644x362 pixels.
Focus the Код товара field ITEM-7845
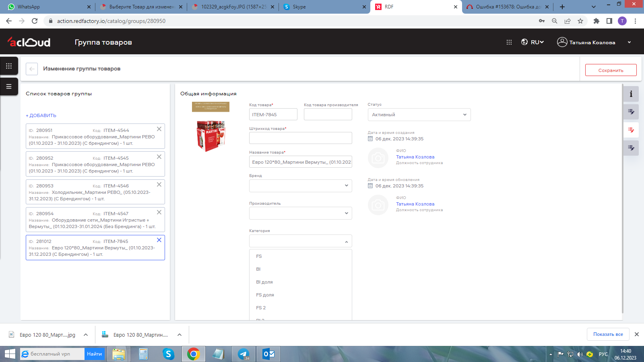(273, 115)
